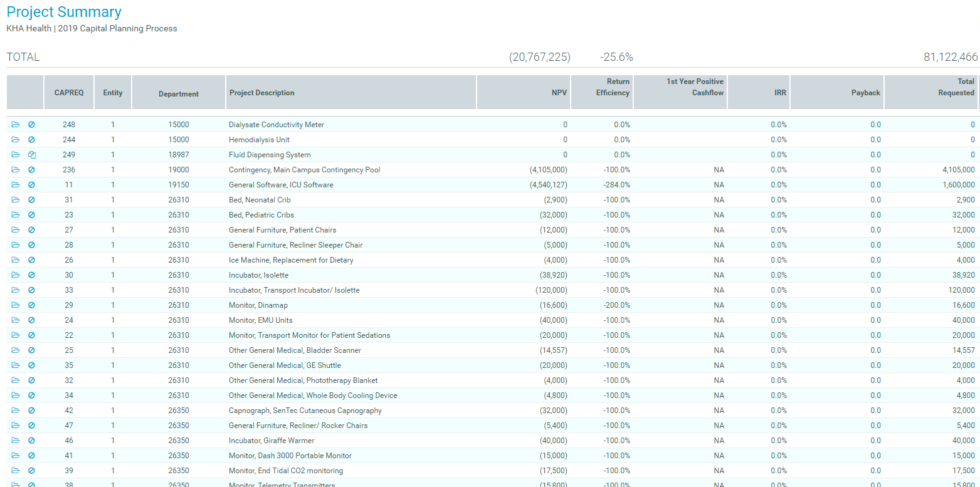This screenshot has height=487, width=980.
Task: Open folder icon for Patient Chairs row
Action: [16, 230]
